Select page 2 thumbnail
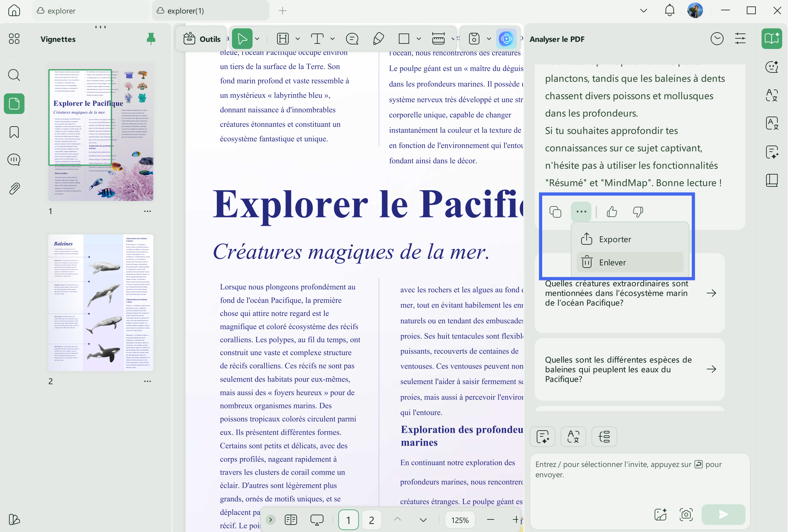 click(101, 302)
